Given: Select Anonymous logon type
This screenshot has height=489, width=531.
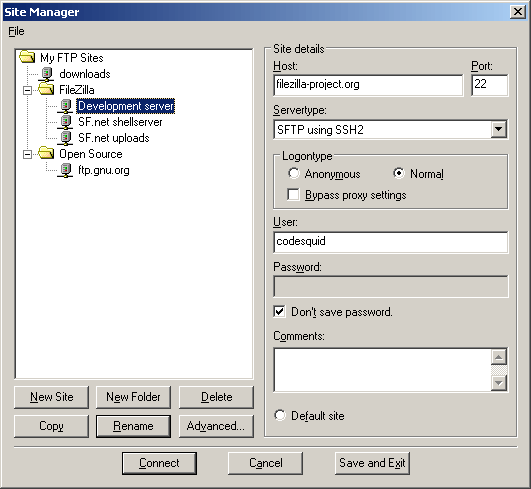Looking at the screenshot, I should click(294, 173).
